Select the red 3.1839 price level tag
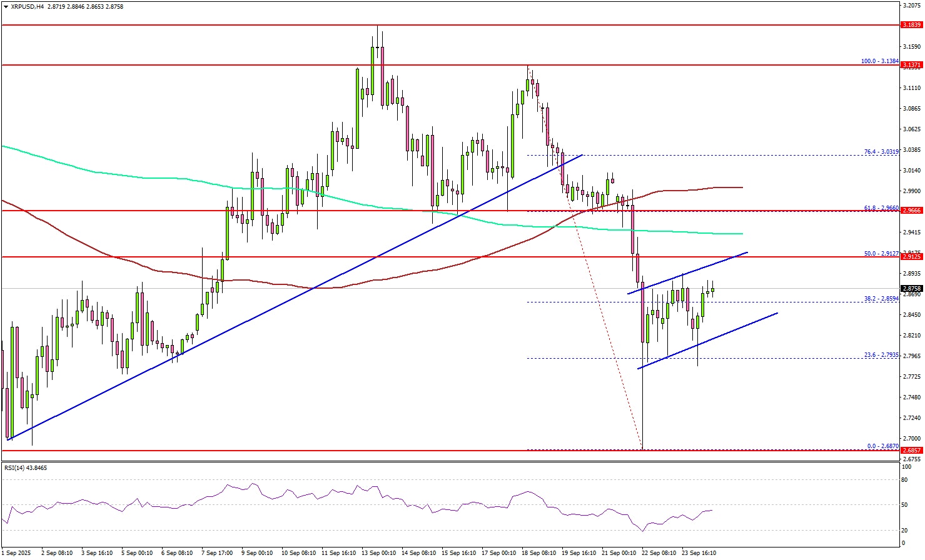The image size is (925, 560). (x=911, y=25)
